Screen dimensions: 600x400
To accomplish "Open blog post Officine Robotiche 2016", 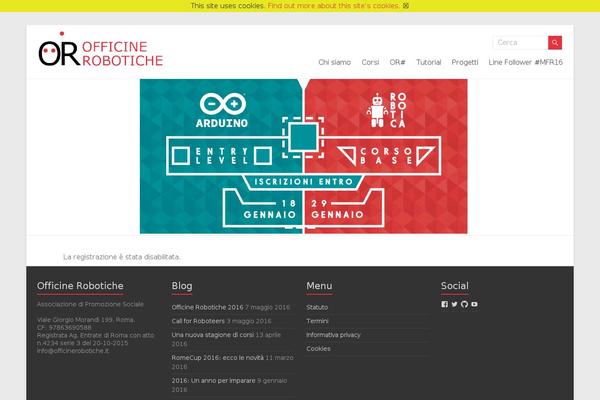I will (x=207, y=307).
